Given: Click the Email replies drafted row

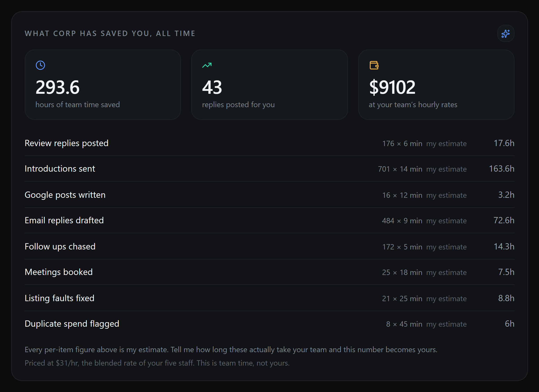Looking at the screenshot, I should 269,220.
